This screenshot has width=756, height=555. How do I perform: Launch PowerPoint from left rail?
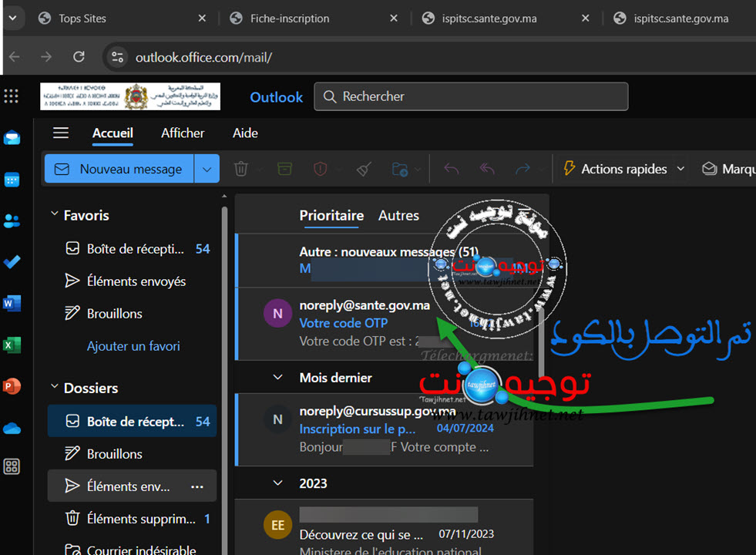coord(12,386)
